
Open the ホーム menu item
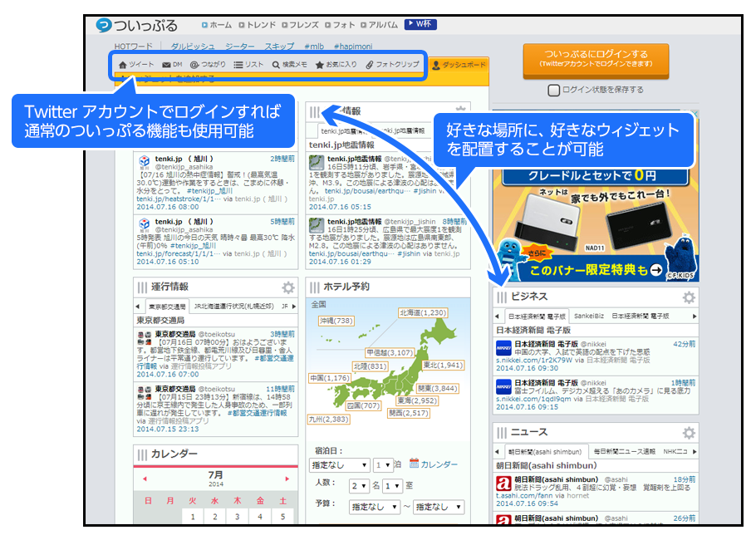click(x=217, y=25)
